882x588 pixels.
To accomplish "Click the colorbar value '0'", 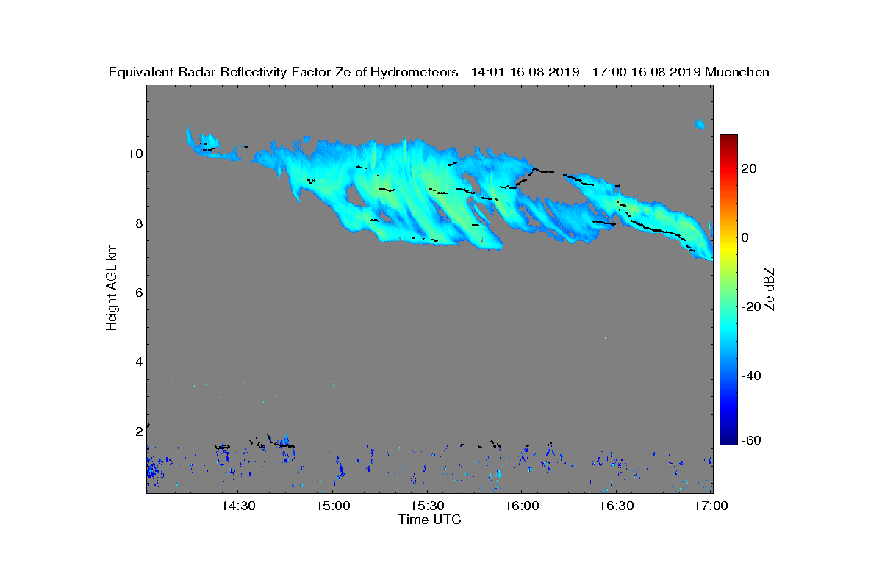I will tap(745, 237).
